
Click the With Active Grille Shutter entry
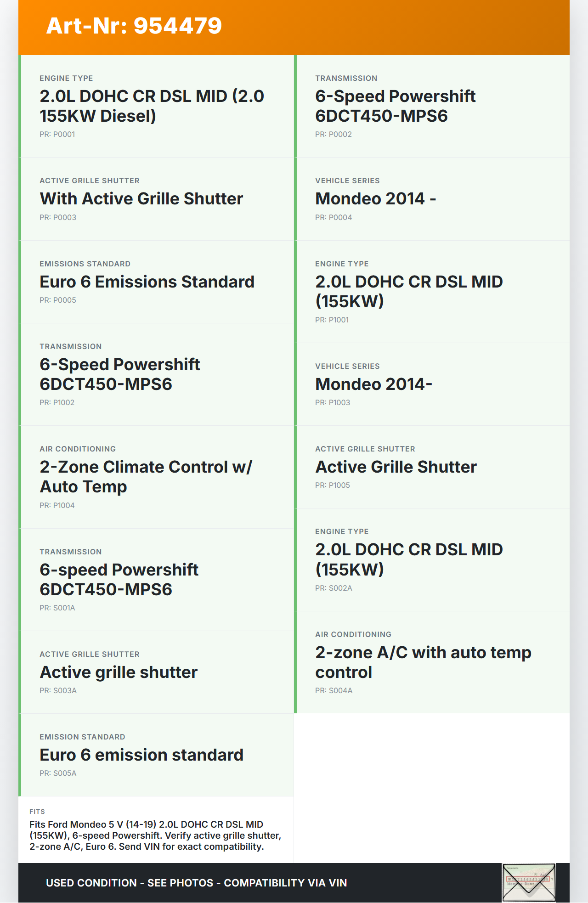(x=156, y=199)
